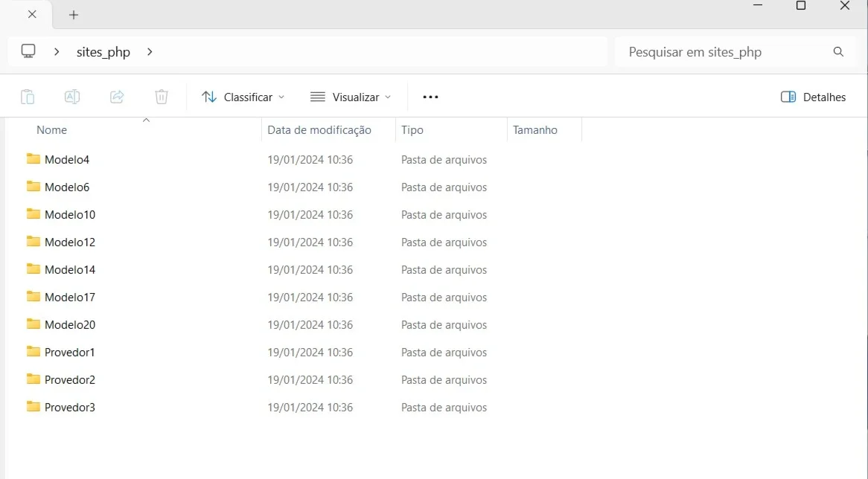Select the Modelo6 folder icon
The height and width of the screenshot is (479, 868).
(33, 187)
